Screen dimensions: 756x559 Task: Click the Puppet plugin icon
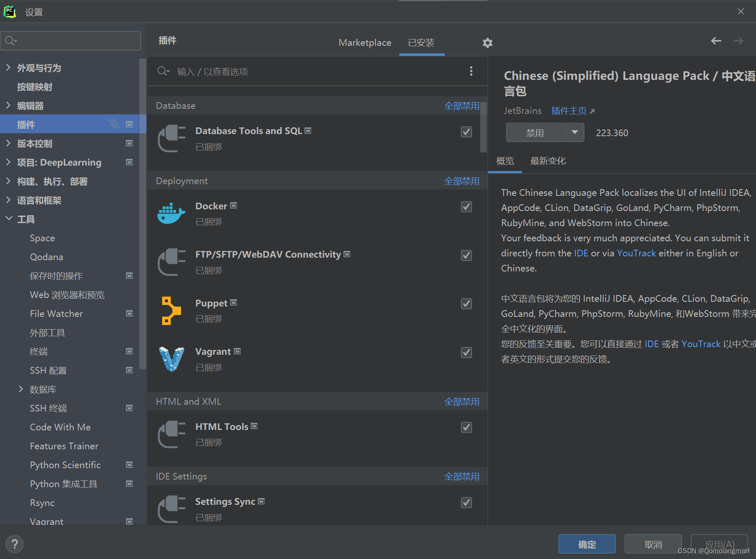click(171, 311)
